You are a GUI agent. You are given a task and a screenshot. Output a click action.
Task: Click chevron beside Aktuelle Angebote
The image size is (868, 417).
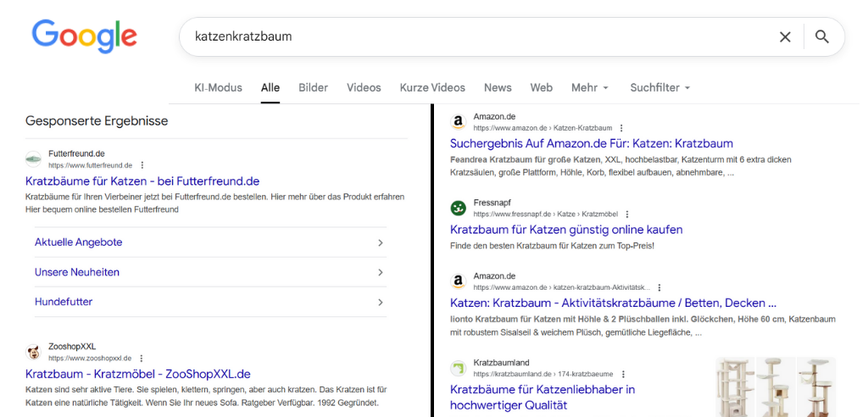(x=381, y=242)
